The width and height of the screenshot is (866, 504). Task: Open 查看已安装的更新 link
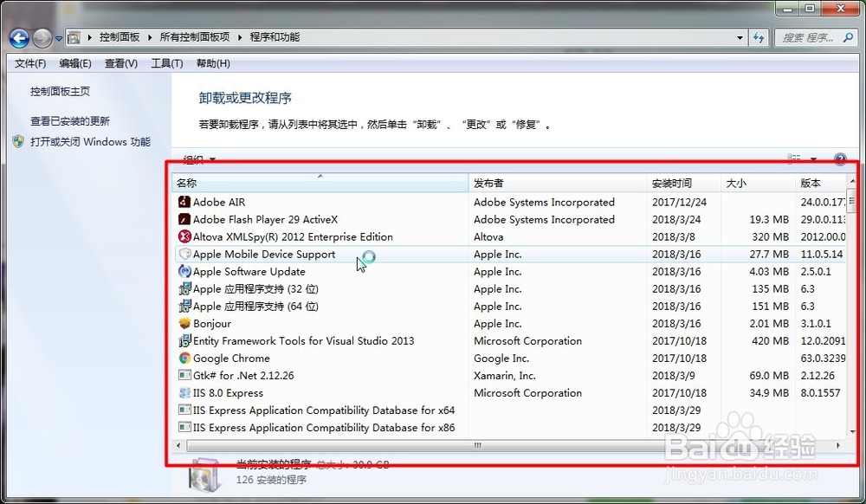click(x=69, y=121)
